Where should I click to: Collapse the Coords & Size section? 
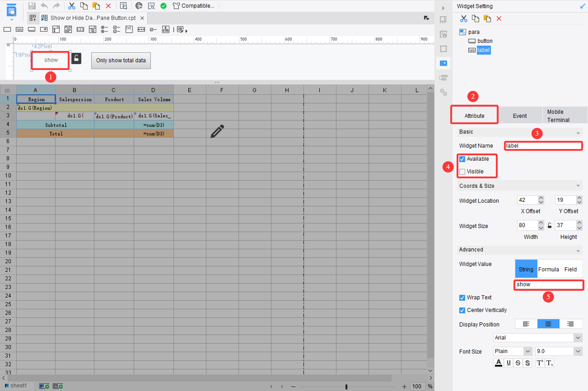click(x=578, y=186)
